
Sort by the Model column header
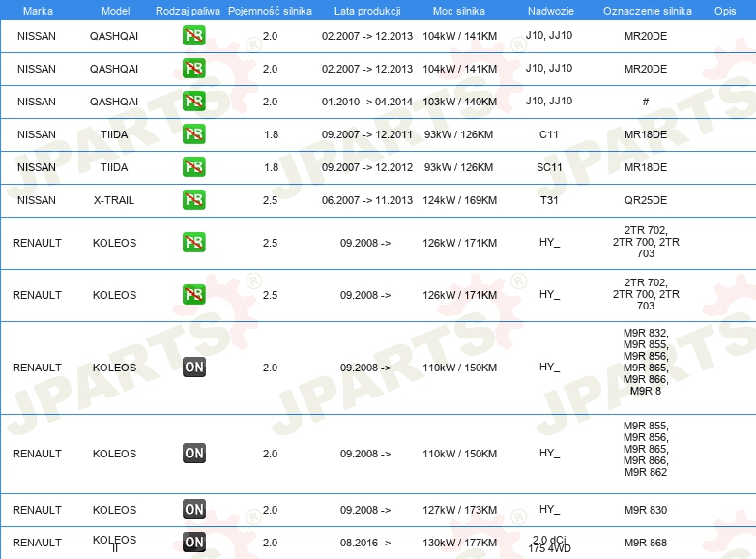[x=115, y=11]
